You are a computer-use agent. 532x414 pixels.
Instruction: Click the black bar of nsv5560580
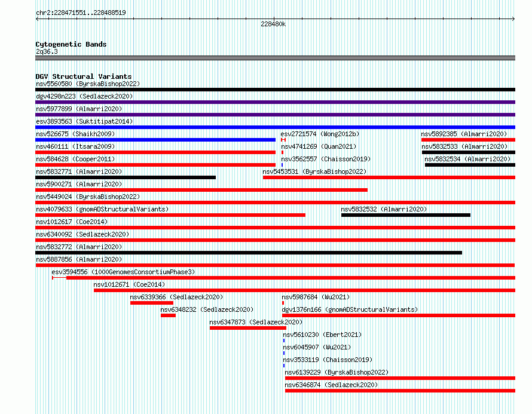[275, 90]
